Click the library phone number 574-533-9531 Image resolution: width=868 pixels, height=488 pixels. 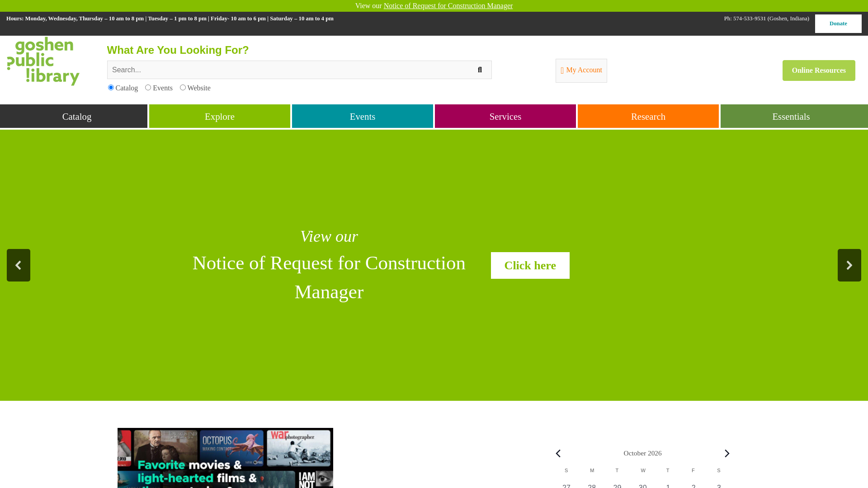point(750,19)
